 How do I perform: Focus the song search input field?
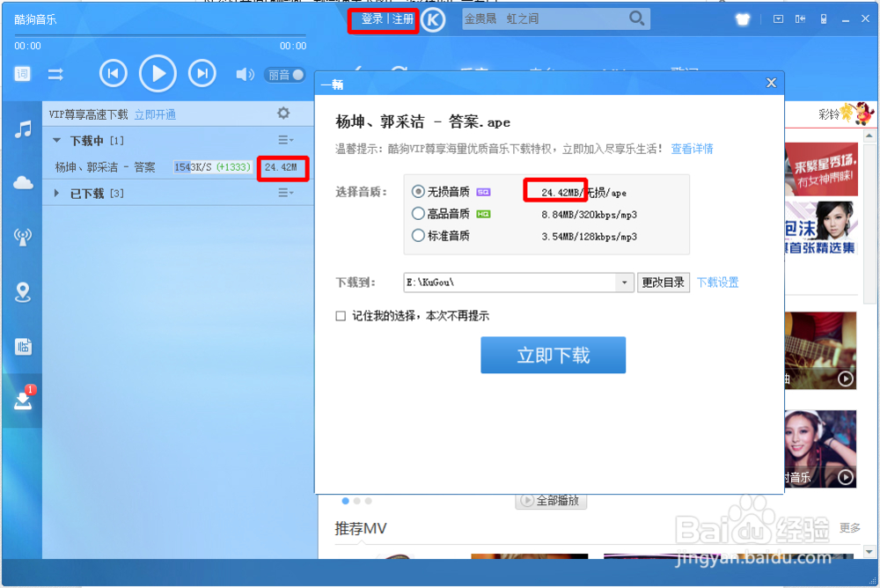tap(545, 18)
